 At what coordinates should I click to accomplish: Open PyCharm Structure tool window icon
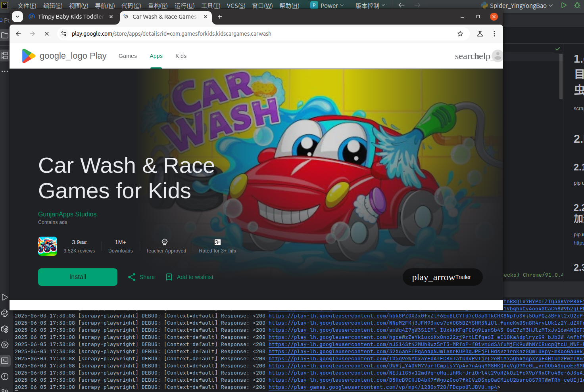click(5, 55)
